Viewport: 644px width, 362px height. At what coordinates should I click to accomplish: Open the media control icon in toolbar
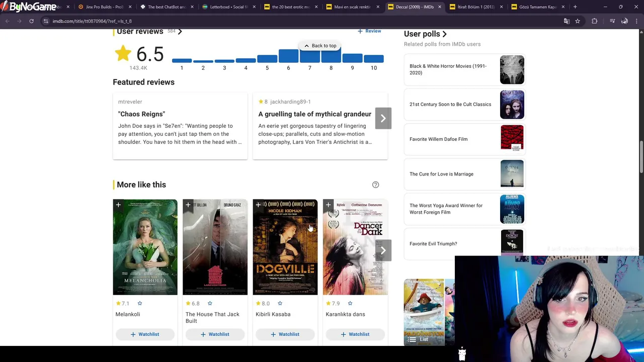tap(612, 21)
